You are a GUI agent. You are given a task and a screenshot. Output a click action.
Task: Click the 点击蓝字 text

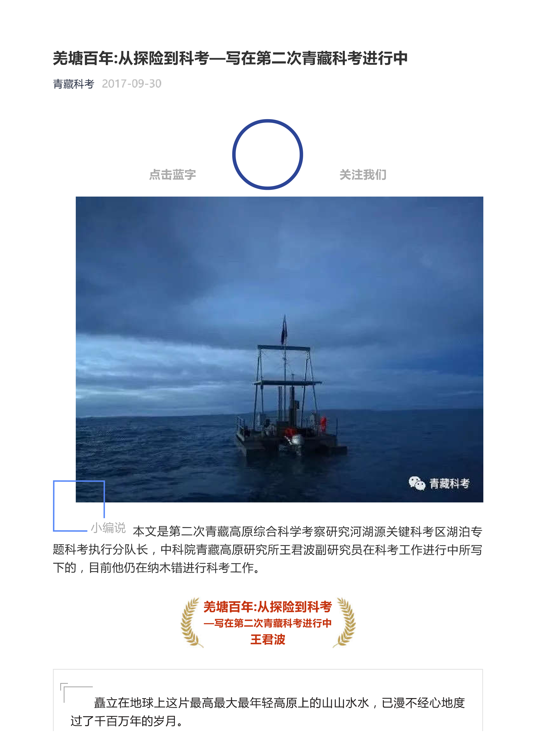click(x=172, y=175)
